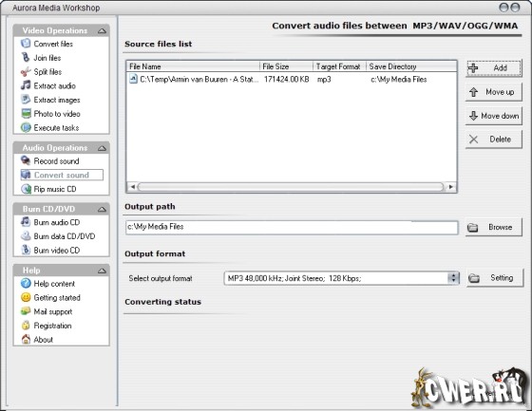Open Extract images operation
This screenshot has width=532, height=411.
point(57,100)
